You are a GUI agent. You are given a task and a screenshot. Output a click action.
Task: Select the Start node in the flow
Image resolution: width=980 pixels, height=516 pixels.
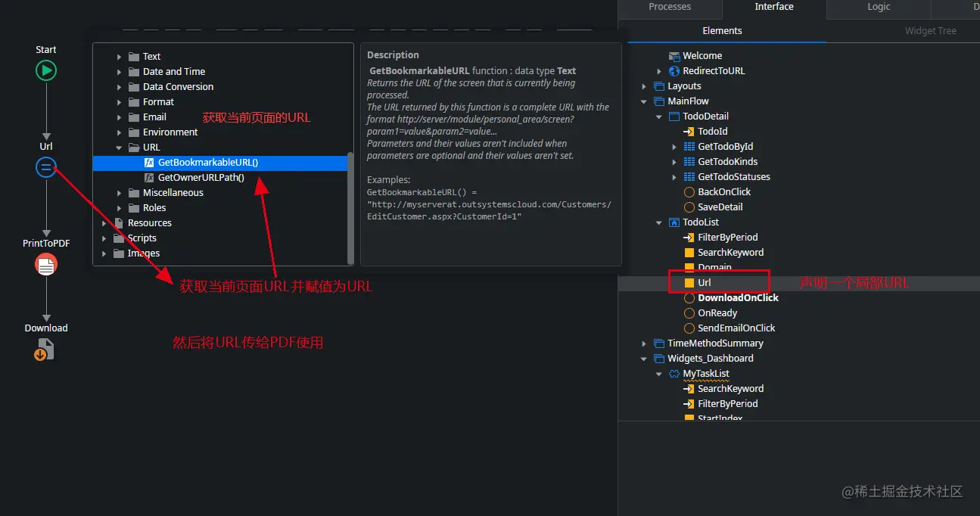click(x=46, y=70)
